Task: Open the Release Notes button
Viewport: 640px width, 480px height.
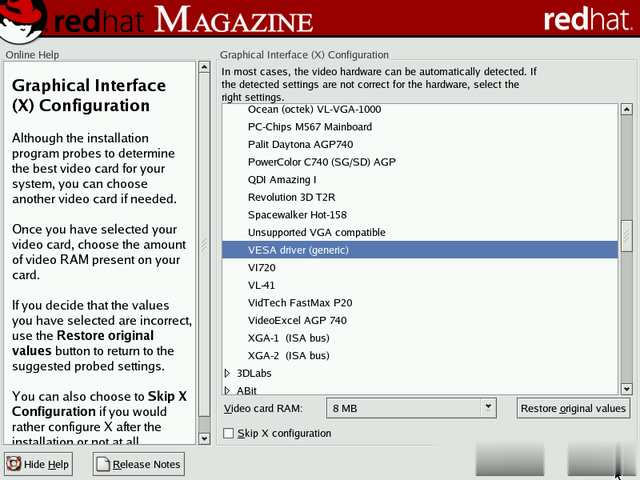Action: (x=138, y=464)
